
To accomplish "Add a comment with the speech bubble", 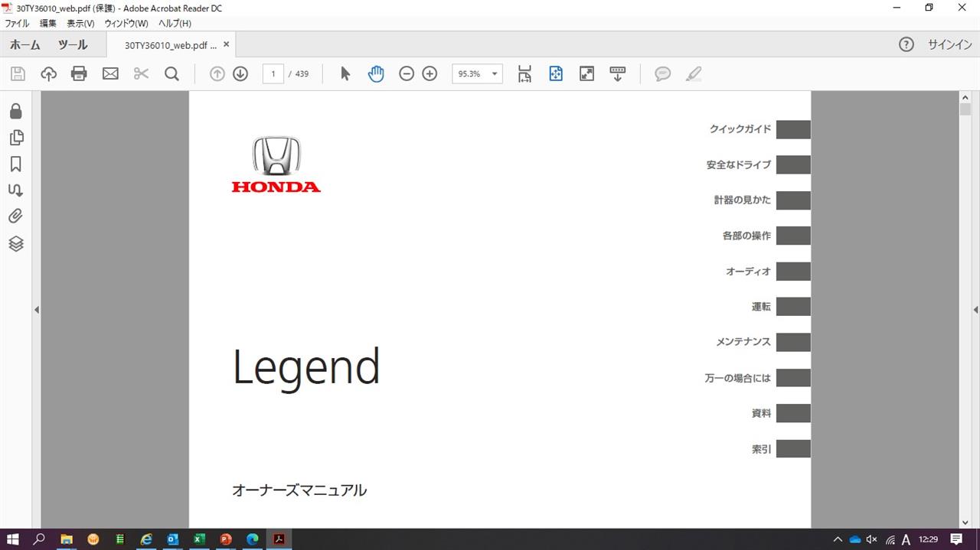I will [x=663, y=74].
